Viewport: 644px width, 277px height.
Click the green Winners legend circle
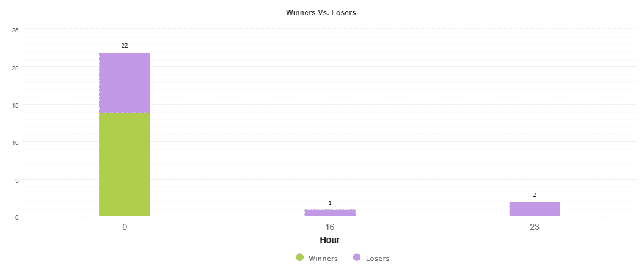(x=300, y=257)
